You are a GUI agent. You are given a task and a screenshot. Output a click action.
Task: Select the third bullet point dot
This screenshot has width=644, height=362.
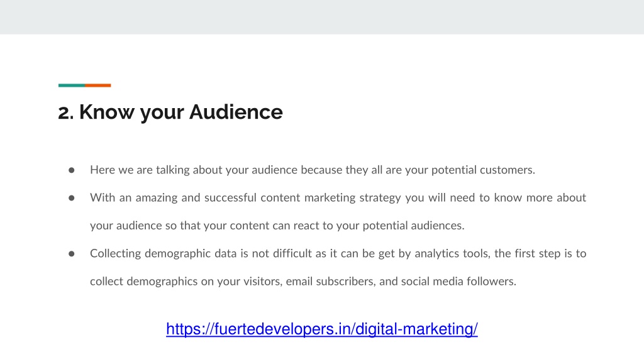tap(72, 254)
